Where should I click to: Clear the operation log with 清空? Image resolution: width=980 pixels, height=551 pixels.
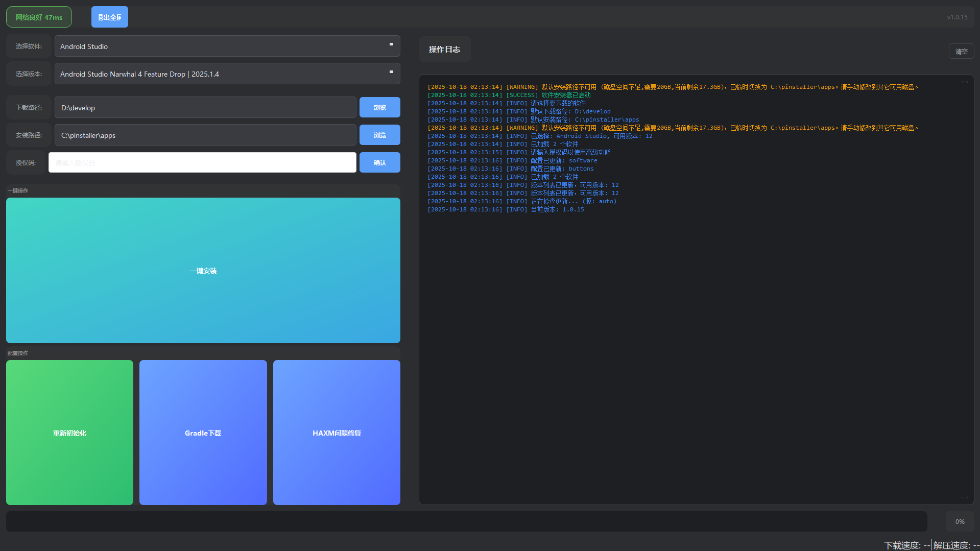tap(961, 52)
